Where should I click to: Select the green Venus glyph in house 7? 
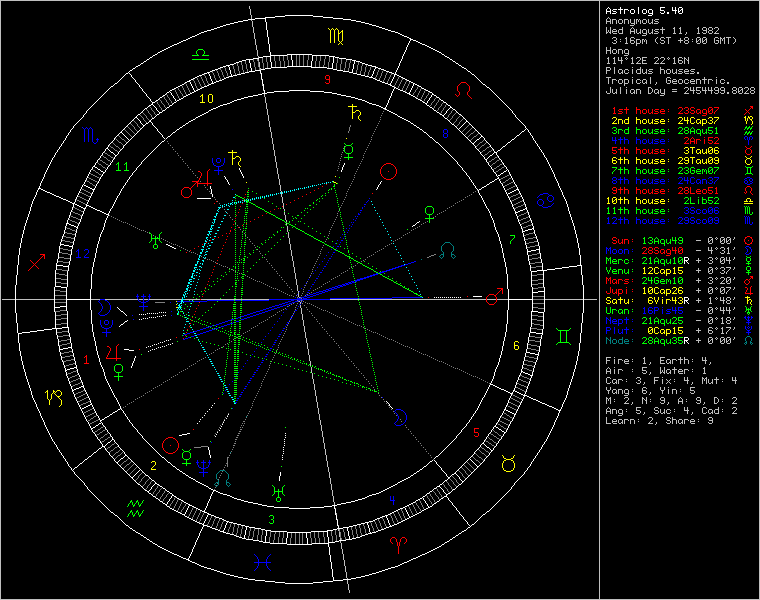(x=429, y=214)
